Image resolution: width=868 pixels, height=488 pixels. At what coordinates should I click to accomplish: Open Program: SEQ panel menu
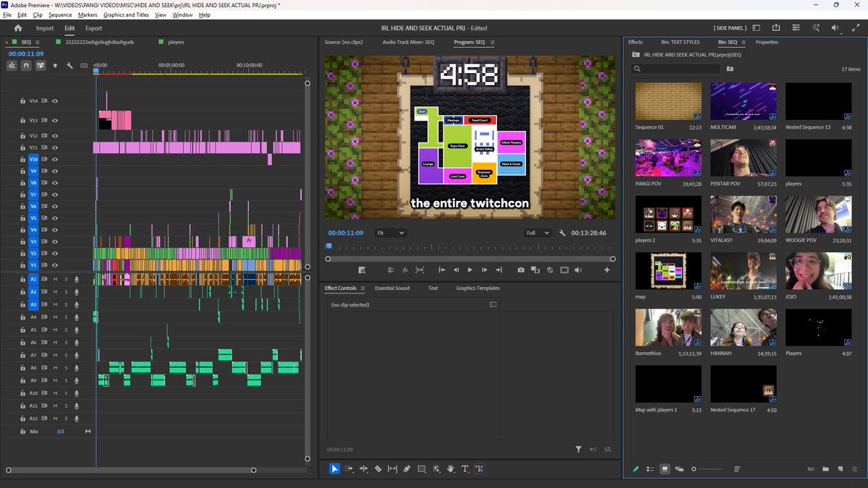click(492, 43)
